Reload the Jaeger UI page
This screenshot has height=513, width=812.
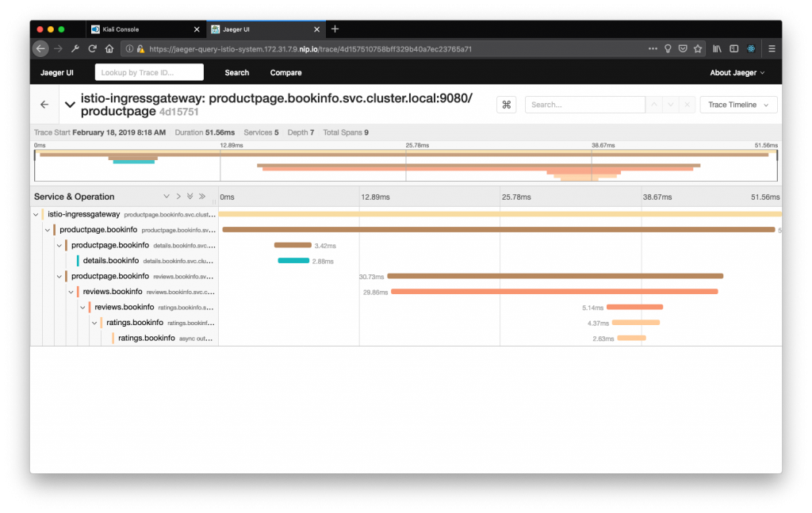(92, 48)
